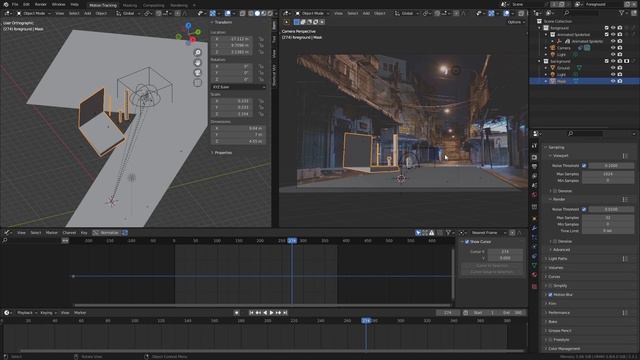Jump to the timeline start frame

pyautogui.click(x=251, y=313)
